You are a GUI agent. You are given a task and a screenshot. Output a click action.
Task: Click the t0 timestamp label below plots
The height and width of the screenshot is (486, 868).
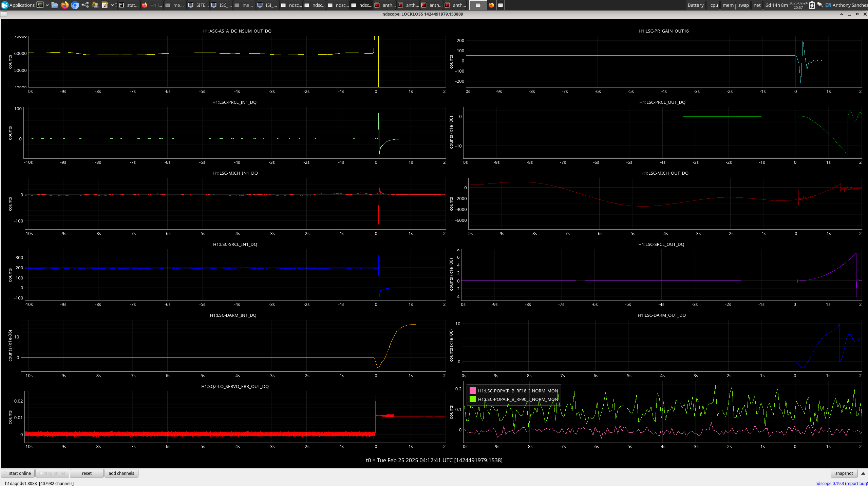[x=434, y=460]
